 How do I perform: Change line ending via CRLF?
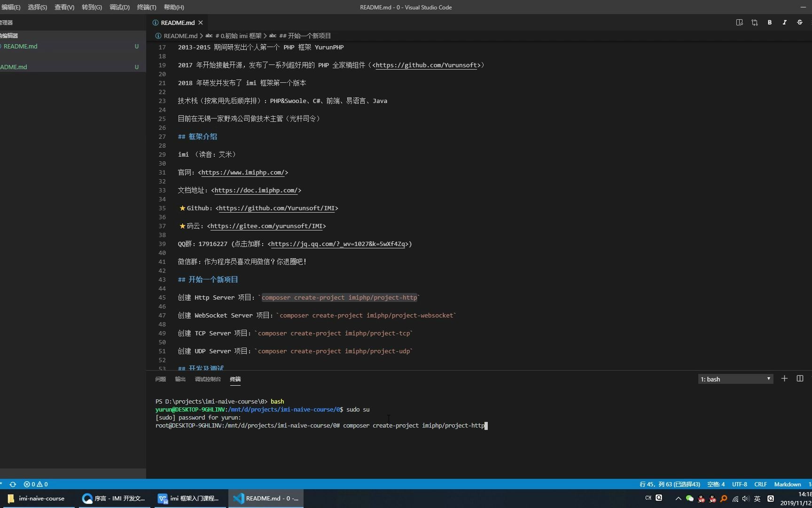point(760,484)
